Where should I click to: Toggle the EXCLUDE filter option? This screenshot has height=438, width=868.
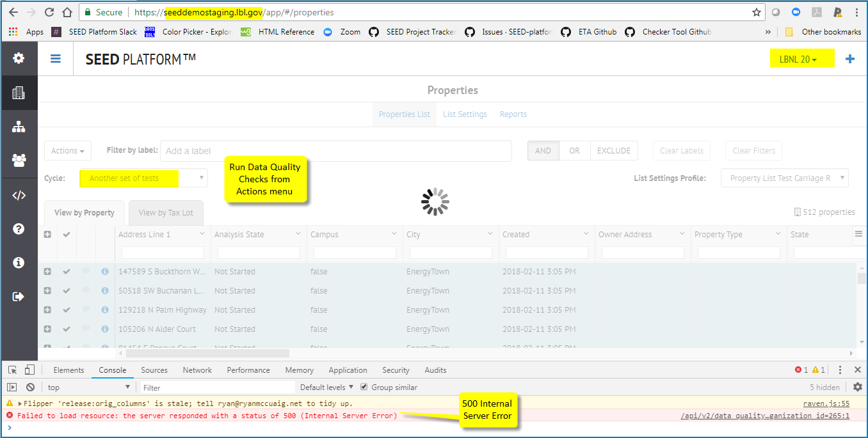tap(613, 150)
